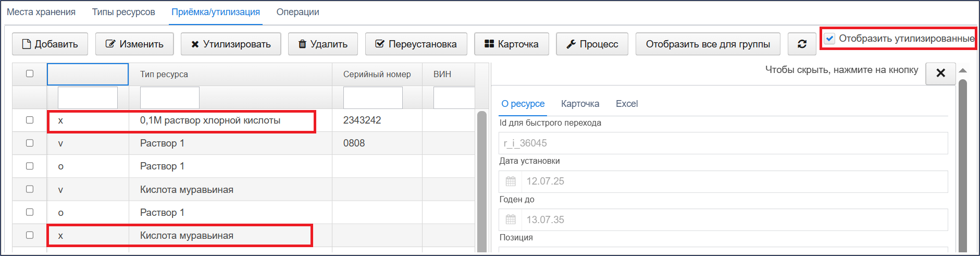
Task: Select Приёмка/утилизация tab
Action: tap(216, 12)
